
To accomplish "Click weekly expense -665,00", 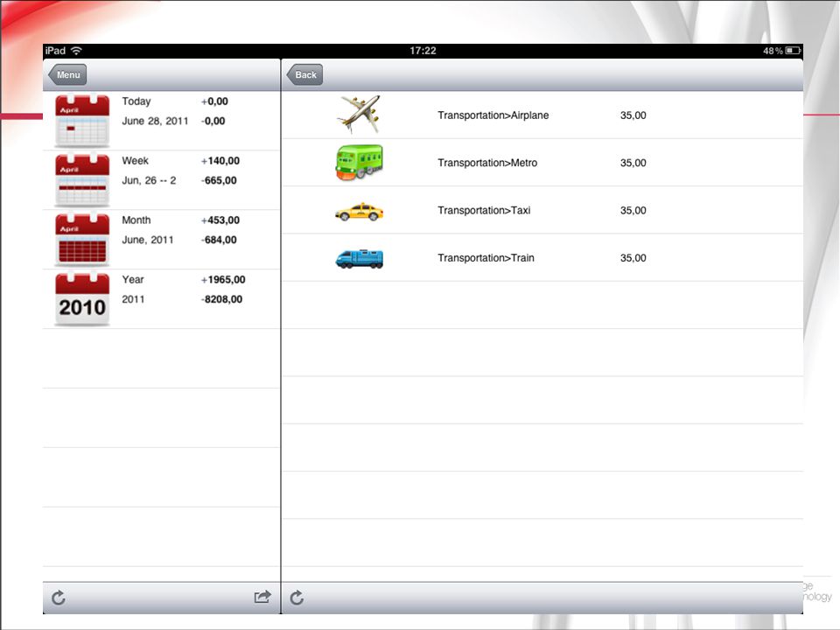I will pyautogui.click(x=219, y=180).
